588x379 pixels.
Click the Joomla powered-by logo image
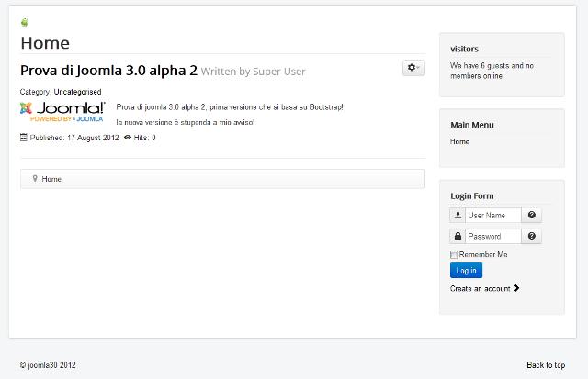click(x=62, y=112)
